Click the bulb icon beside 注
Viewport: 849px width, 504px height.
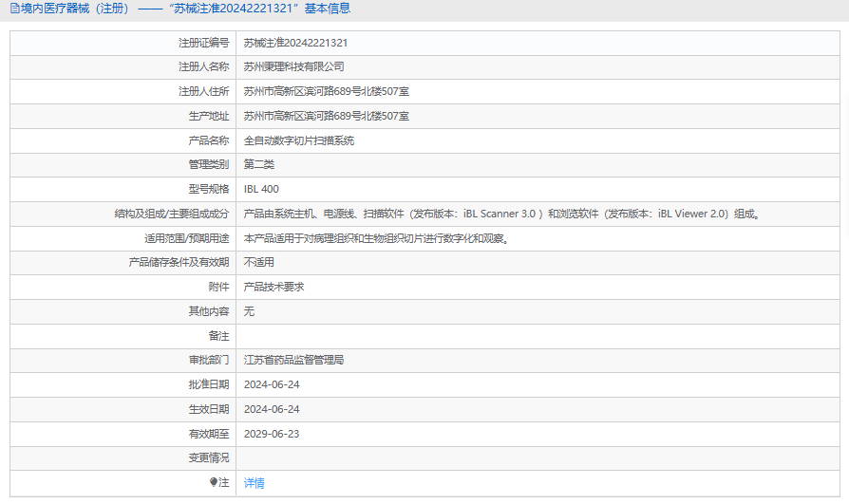(x=214, y=482)
